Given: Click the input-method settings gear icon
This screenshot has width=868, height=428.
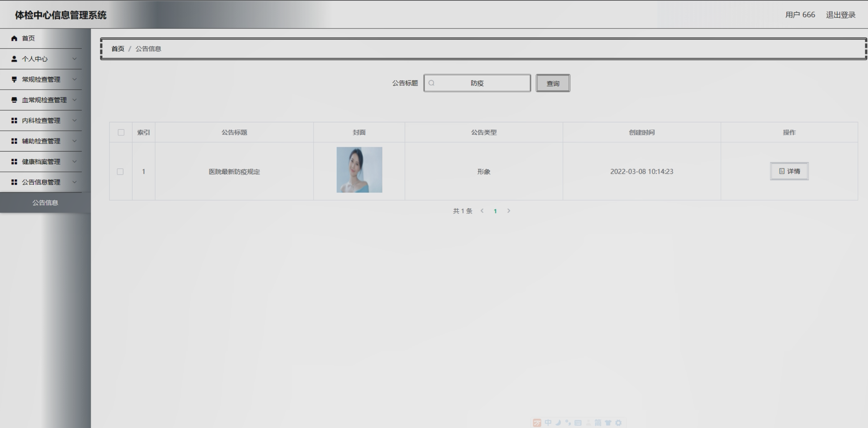Looking at the screenshot, I should coord(618,423).
